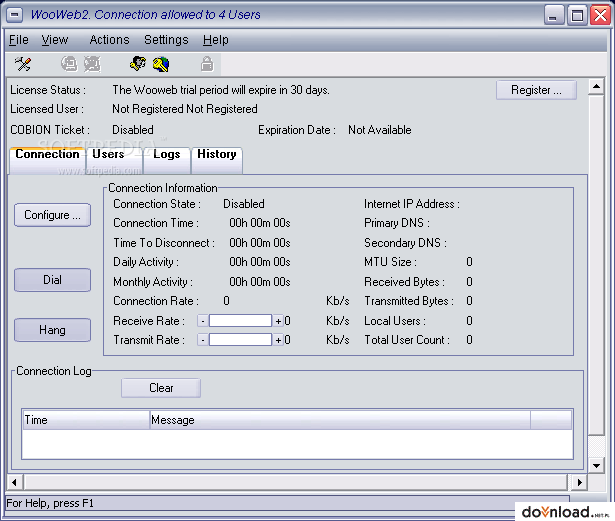Click the 'Not Registered Not Registered' text

[x=185, y=109]
